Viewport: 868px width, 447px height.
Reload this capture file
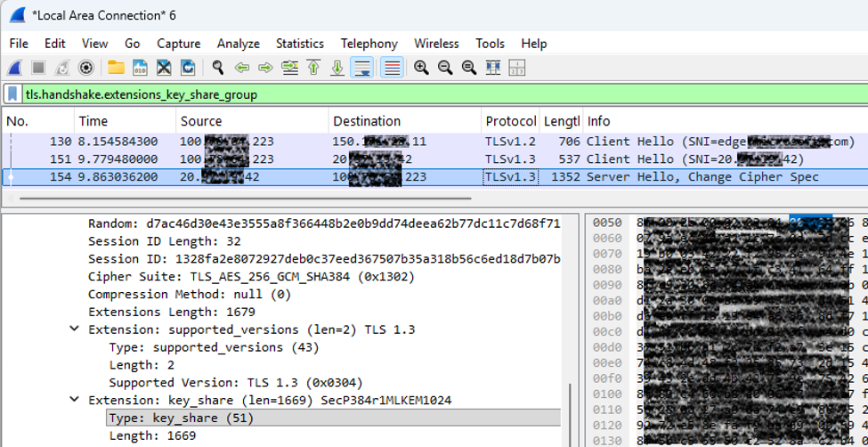[188, 68]
